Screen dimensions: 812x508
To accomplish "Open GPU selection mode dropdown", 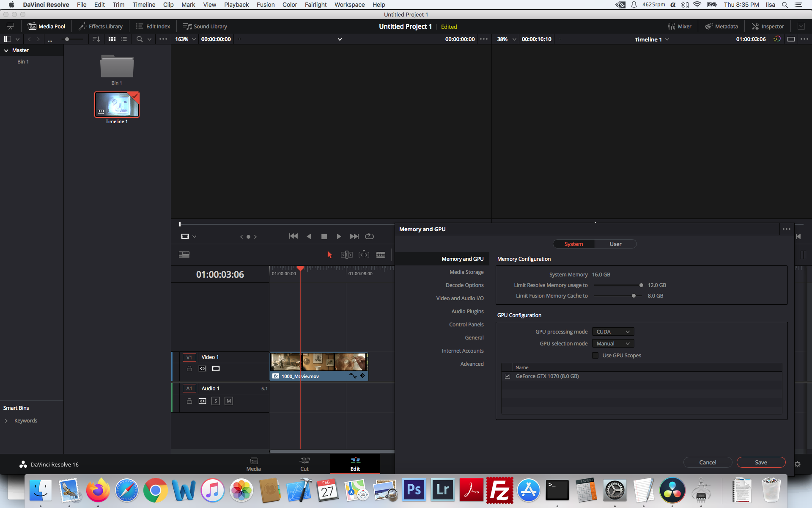I will pyautogui.click(x=613, y=343).
